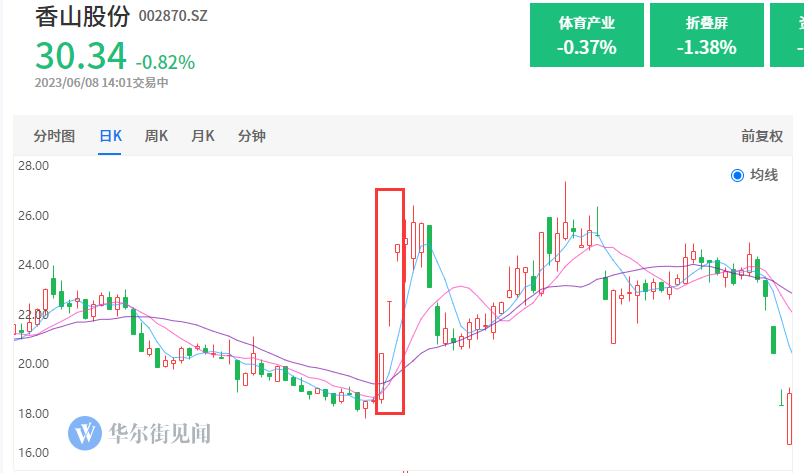
Task: Click the tall green candlestick after the red box
Action: (429, 256)
